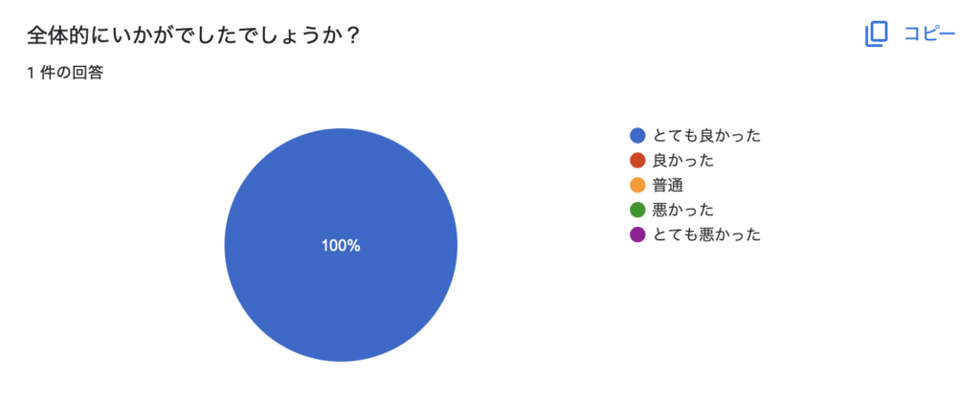The image size is (980, 404).
Task: Click the number 1 in response count
Action: (x=31, y=73)
